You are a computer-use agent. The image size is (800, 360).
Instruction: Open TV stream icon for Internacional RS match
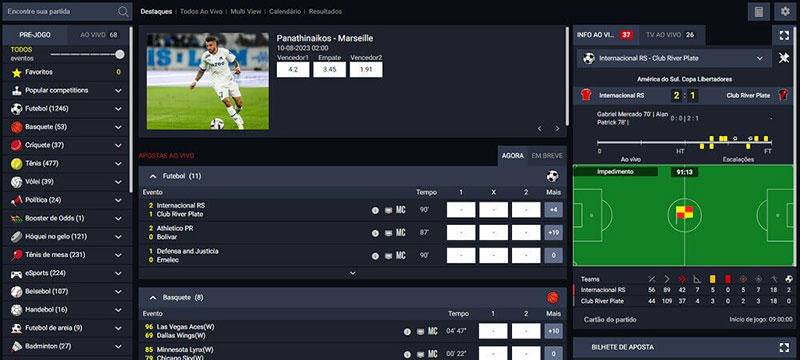click(x=388, y=210)
